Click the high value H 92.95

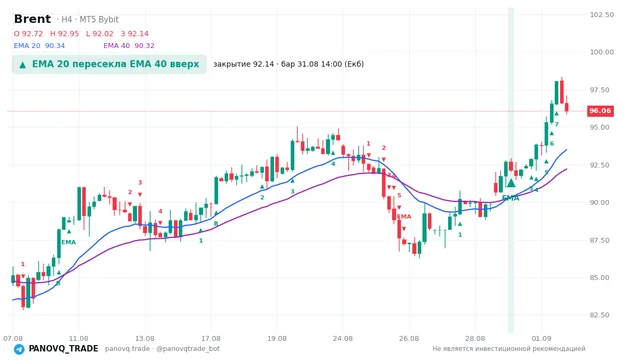point(64,34)
